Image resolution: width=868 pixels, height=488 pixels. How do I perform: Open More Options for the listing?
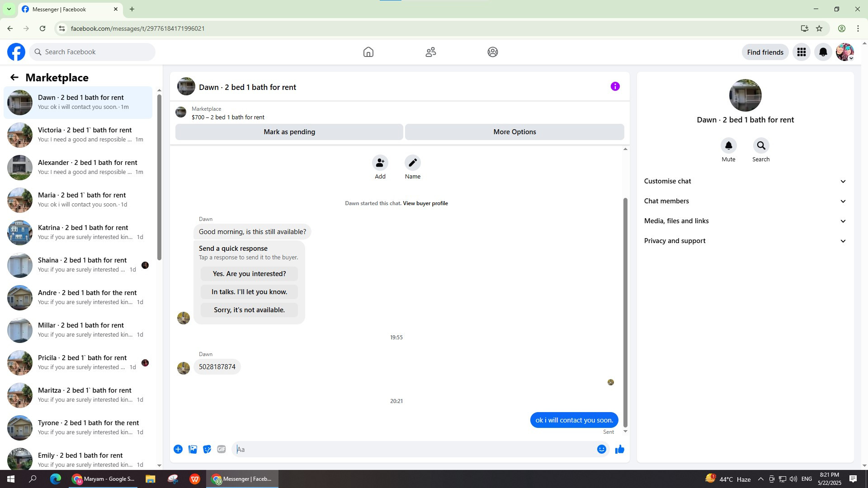[x=514, y=132]
